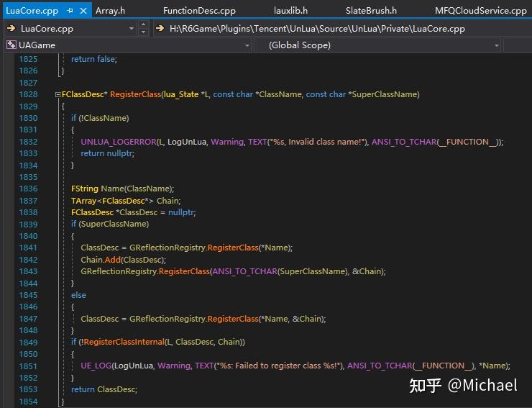This screenshot has width=532, height=408.
Task: Pin the LuaCore.cpp tab
Action: coord(70,11)
